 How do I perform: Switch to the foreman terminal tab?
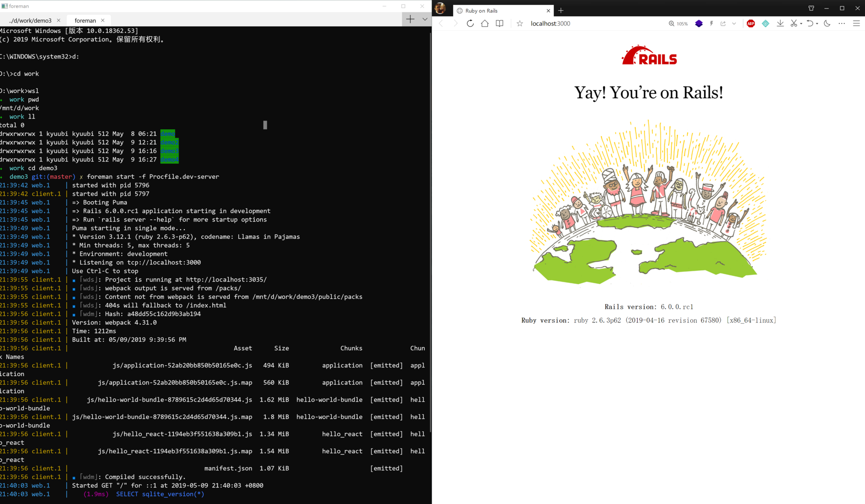click(84, 20)
